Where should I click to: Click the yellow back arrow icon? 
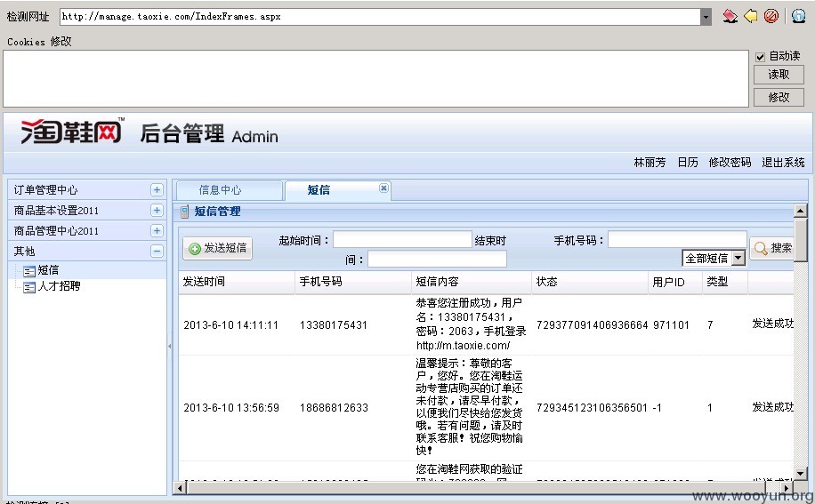tap(751, 17)
